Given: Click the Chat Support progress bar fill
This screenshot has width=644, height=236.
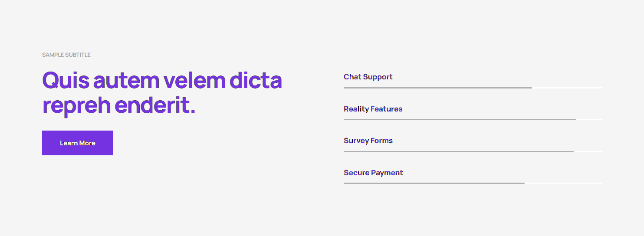Looking at the screenshot, I should pos(437,88).
